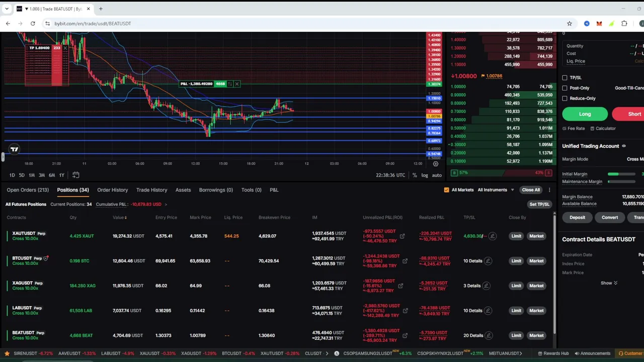644x362 pixels.
Task: Share BEATUSDT unrealized P&L
Action: (x=405, y=335)
